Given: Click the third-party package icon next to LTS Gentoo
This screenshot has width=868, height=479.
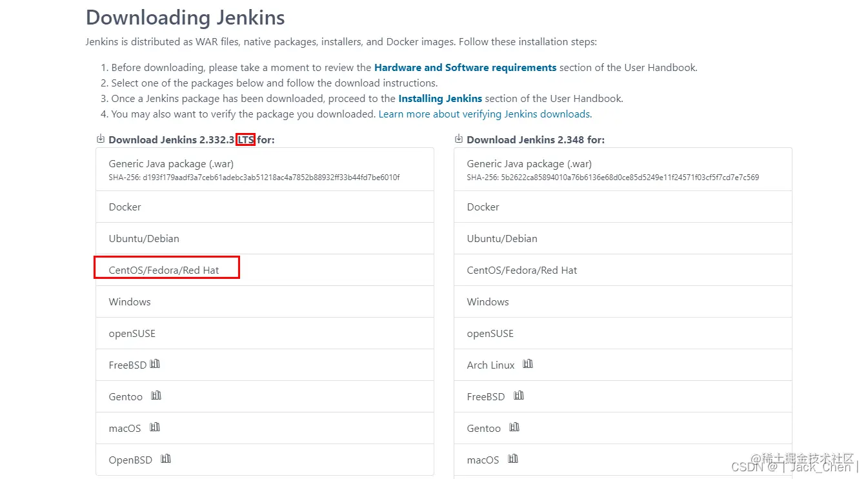Looking at the screenshot, I should [156, 396].
